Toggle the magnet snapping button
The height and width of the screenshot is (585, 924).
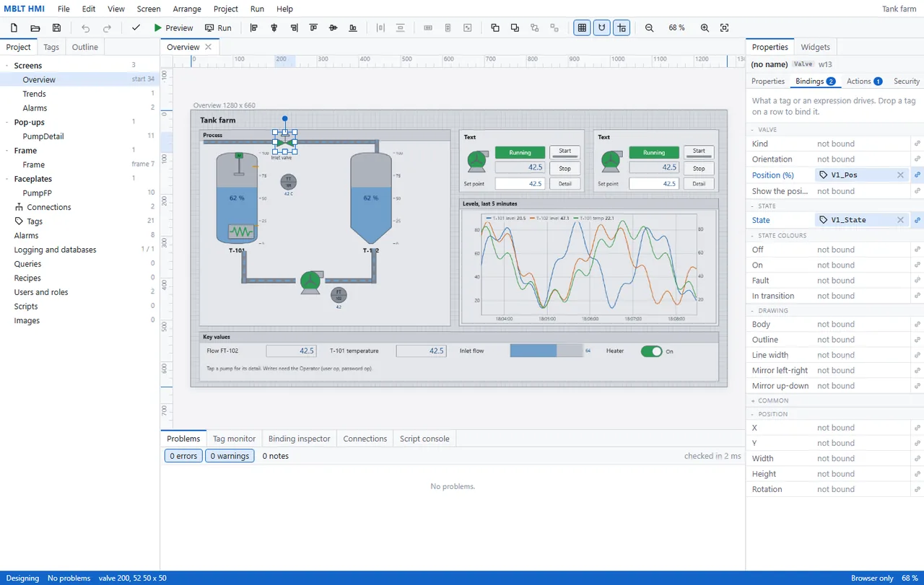pos(602,28)
